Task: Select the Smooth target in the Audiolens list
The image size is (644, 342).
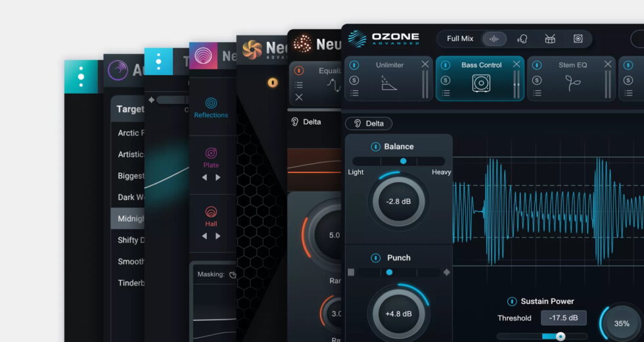Action: coord(127,261)
